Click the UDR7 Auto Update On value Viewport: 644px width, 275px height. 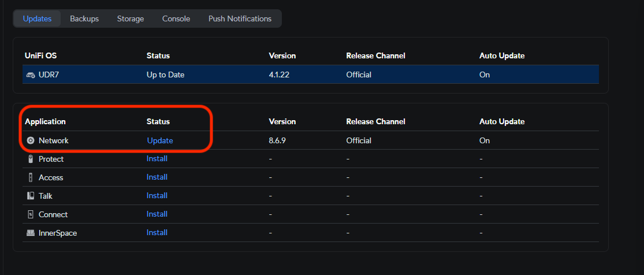pyautogui.click(x=485, y=75)
